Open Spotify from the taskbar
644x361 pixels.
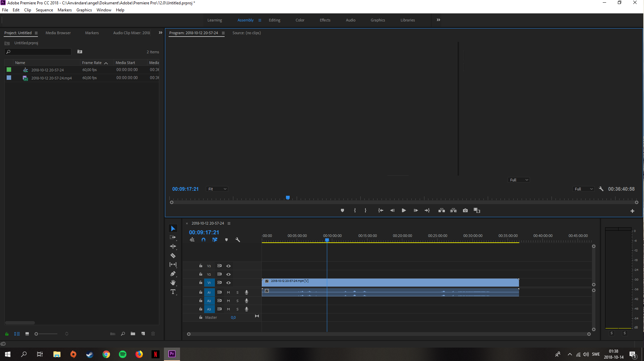click(123, 354)
